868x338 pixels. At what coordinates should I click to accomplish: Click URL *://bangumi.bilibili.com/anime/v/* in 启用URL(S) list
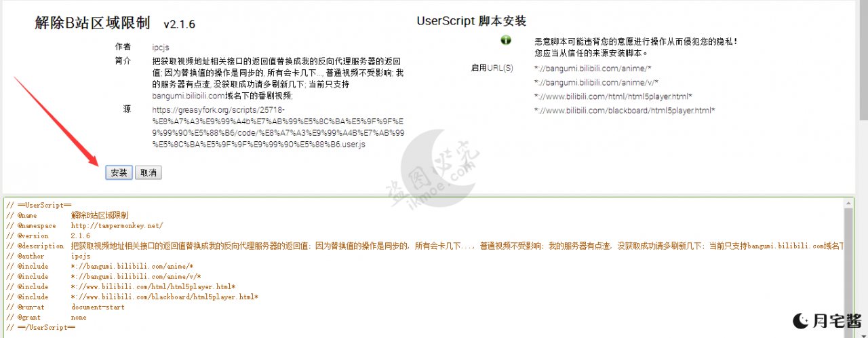pyautogui.click(x=596, y=82)
